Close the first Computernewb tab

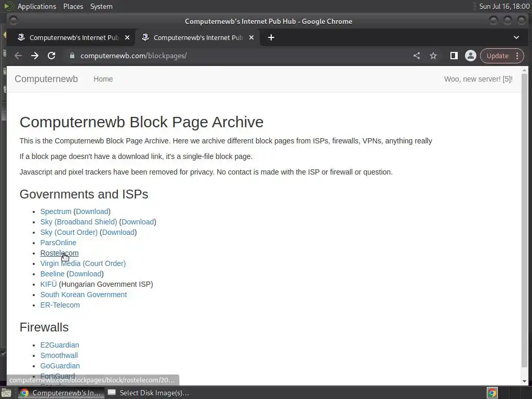127,37
